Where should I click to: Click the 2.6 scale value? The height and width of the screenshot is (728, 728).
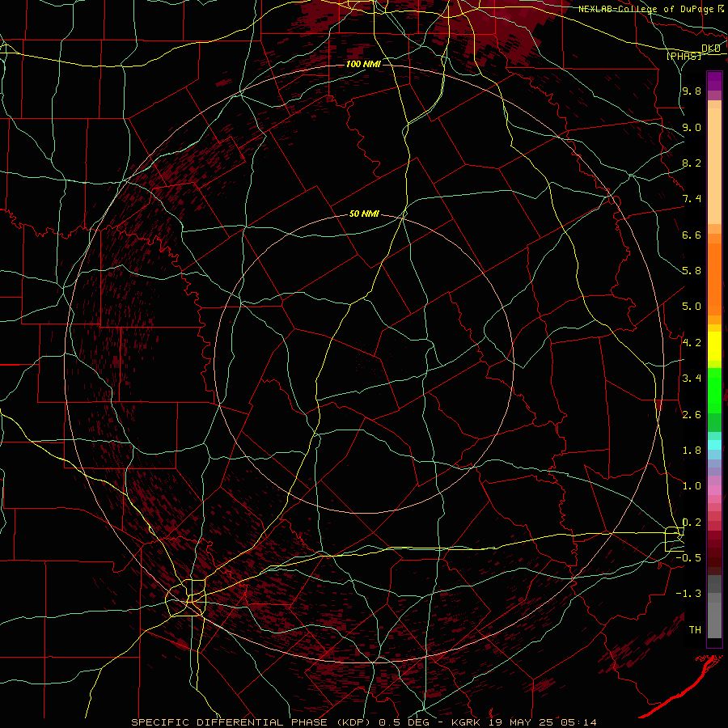click(x=692, y=415)
